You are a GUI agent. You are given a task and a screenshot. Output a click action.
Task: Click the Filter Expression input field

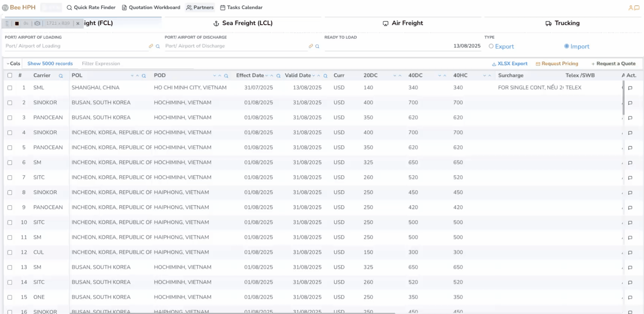click(x=137, y=64)
